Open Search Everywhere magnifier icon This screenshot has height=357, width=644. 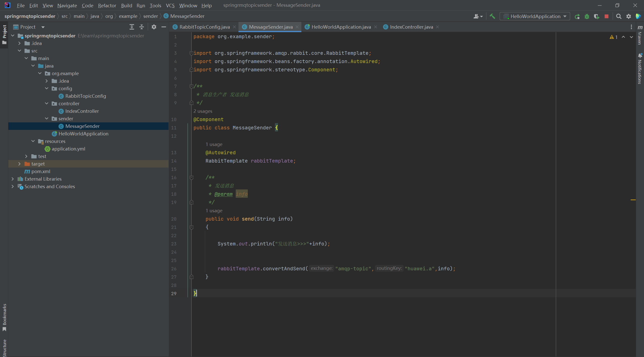[619, 16]
